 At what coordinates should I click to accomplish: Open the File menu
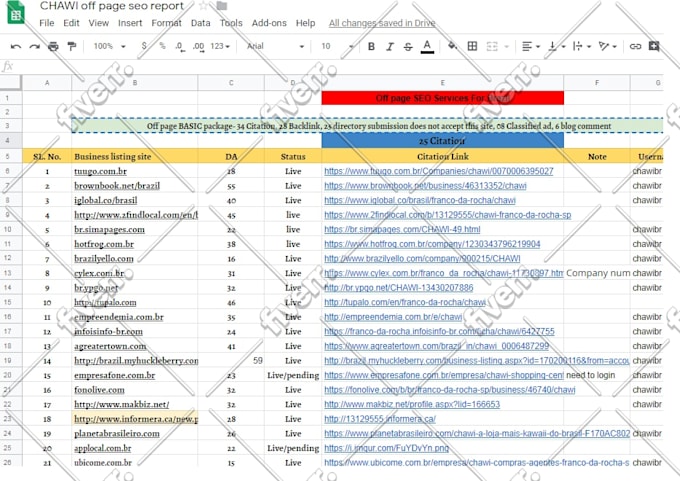pyautogui.click(x=46, y=23)
